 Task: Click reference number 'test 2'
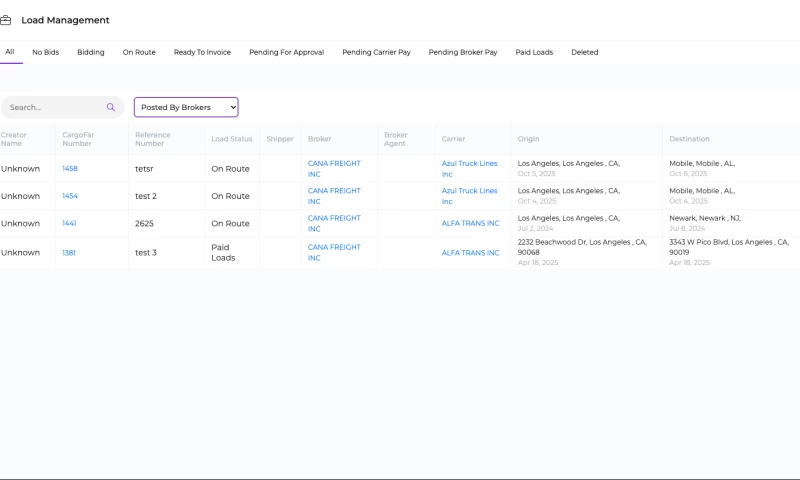coord(146,196)
